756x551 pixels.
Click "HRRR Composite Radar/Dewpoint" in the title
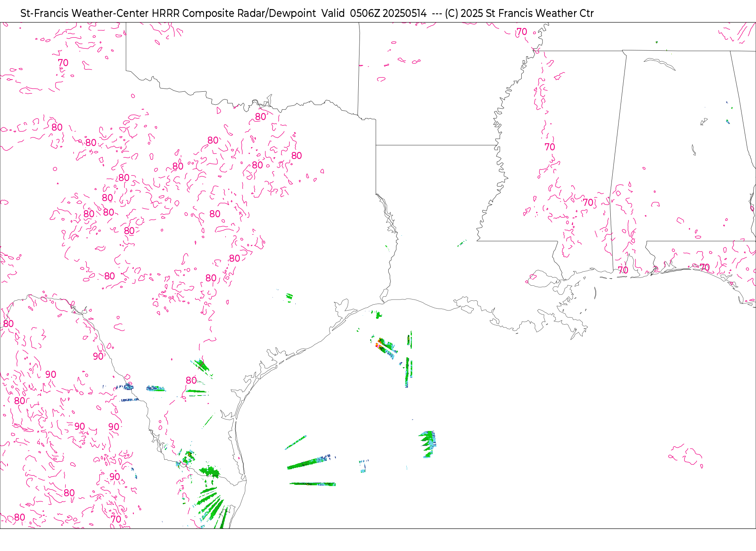[x=234, y=13]
